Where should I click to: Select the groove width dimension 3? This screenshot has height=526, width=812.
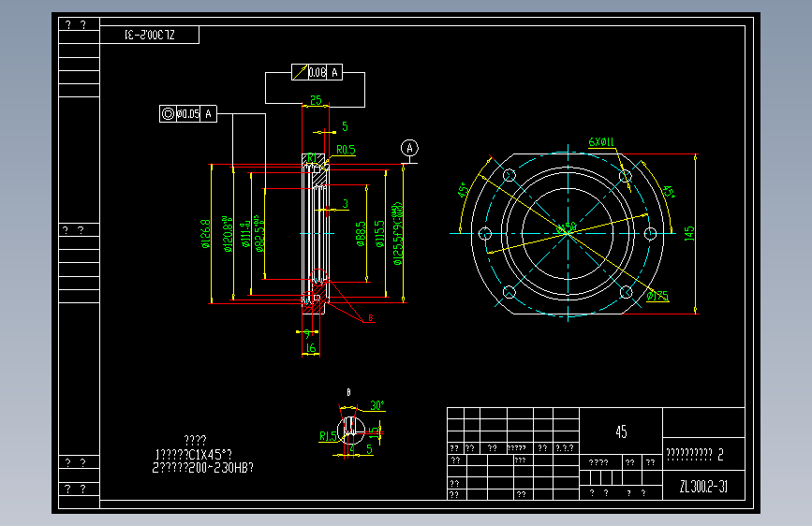coord(346,204)
